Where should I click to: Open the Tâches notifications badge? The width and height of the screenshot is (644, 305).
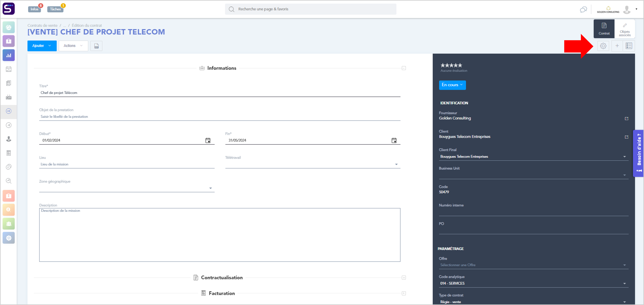tap(55, 9)
